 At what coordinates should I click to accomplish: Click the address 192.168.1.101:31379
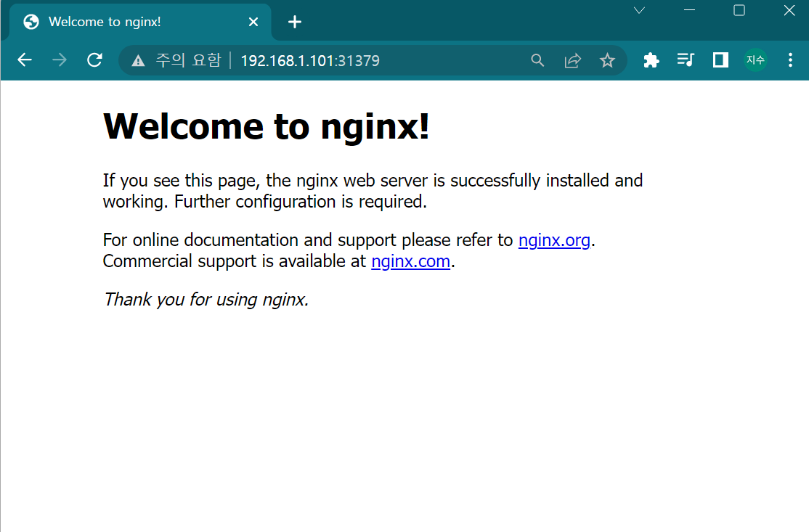310,61
